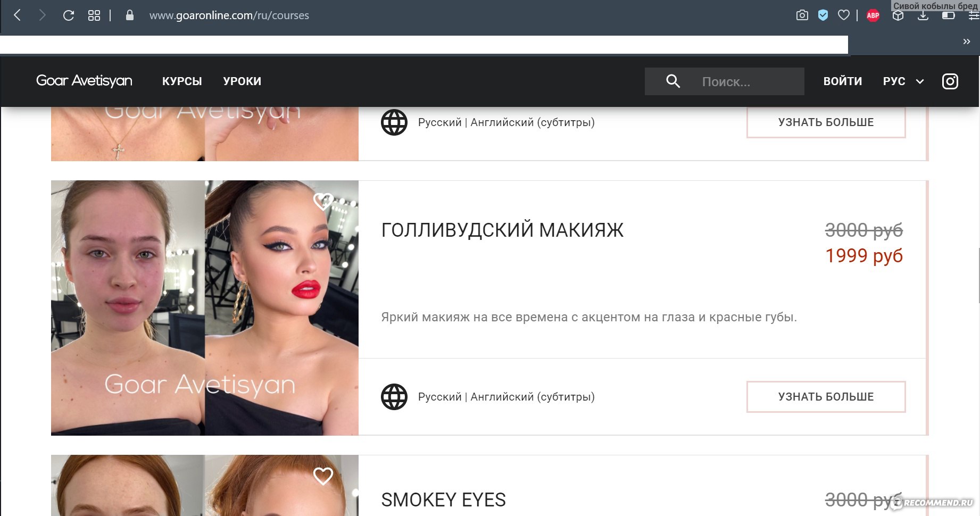Click the search magnifier icon

coord(673,81)
